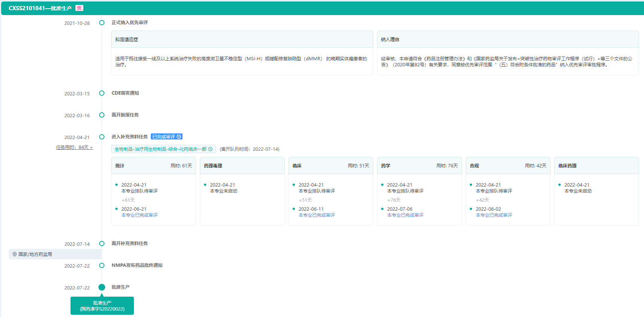Click clock icon in 已完成审评 badge
This screenshot has width=644, height=317.
[179, 137]
